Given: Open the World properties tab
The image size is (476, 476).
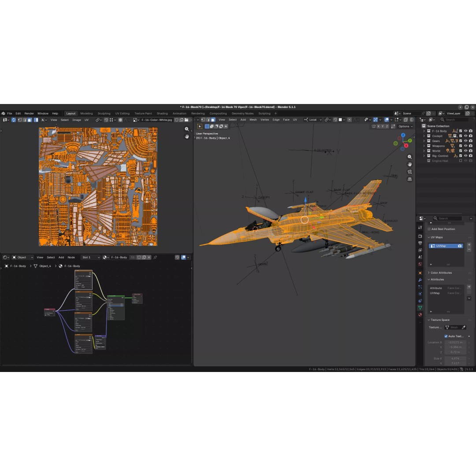Looking at the screenshot, I should [x=420, y=264].
